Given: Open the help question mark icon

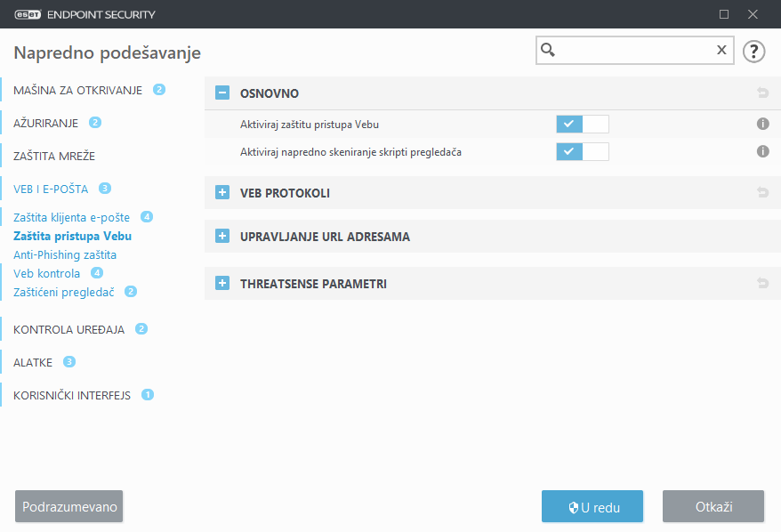Looking at the screenshot, I should point(753,51).
